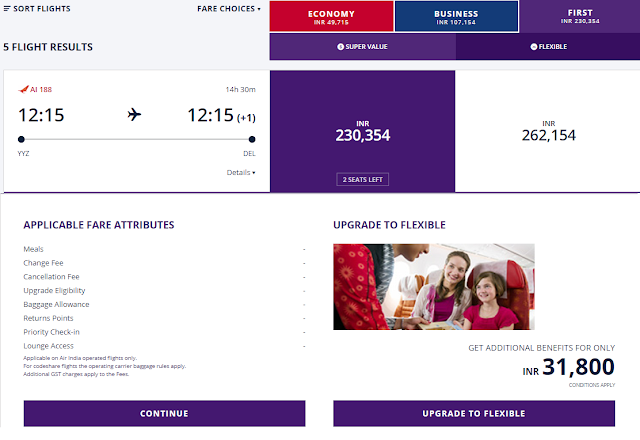Choose the Super Value fare column

pos(362,47)
